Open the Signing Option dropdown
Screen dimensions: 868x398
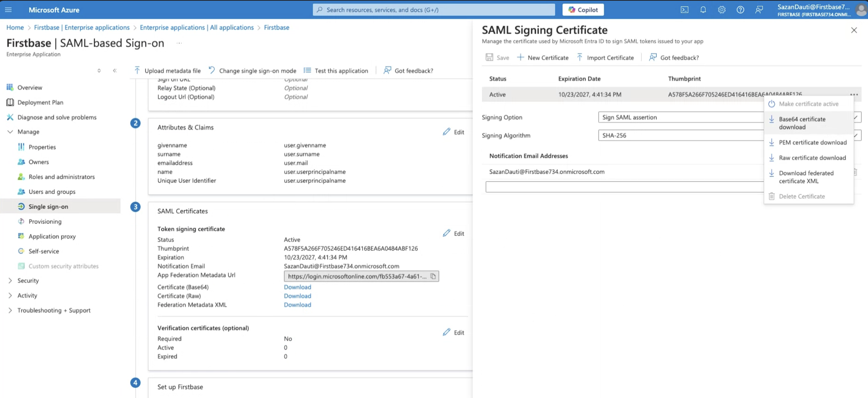pos(730,117)
